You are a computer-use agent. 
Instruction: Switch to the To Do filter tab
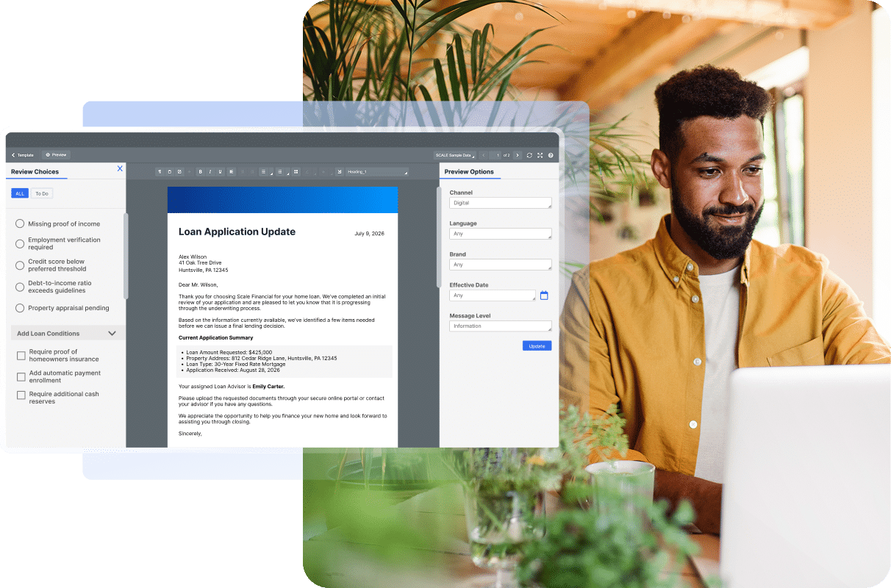[x=42, y=193]
